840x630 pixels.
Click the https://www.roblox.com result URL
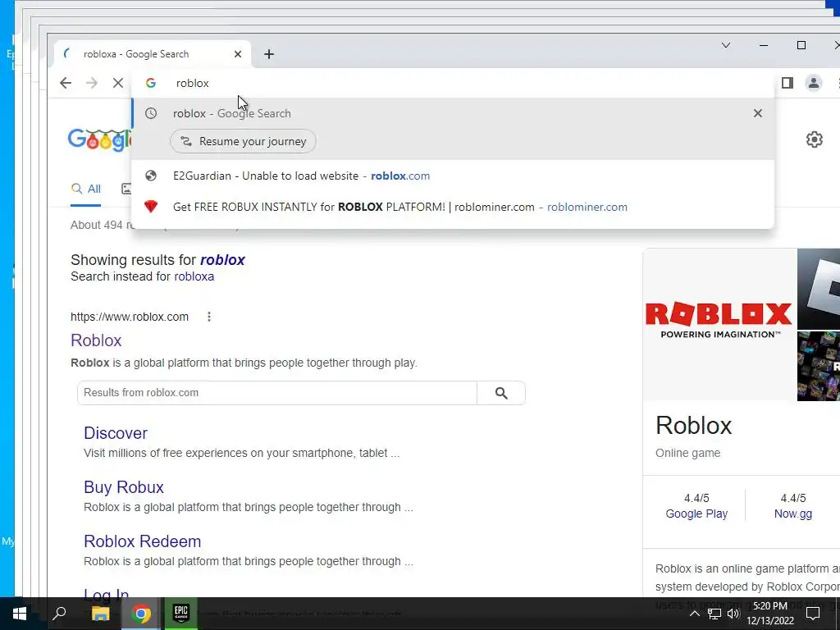coord(130,317)
